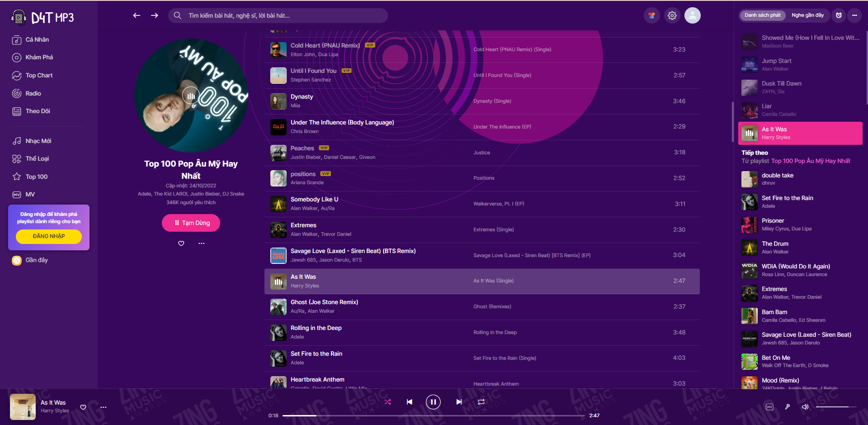Open theme picker icon in header
868x425 pixels.
651,15
